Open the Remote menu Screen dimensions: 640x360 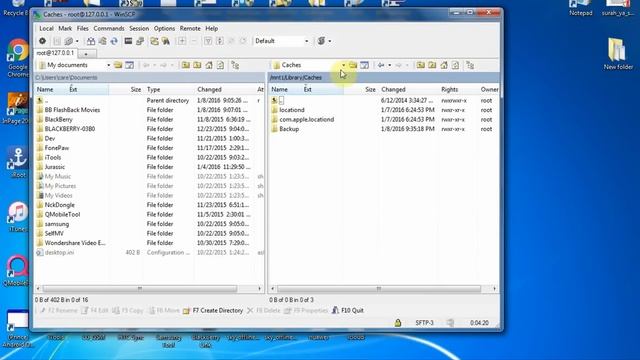click(x=190, y=29)
